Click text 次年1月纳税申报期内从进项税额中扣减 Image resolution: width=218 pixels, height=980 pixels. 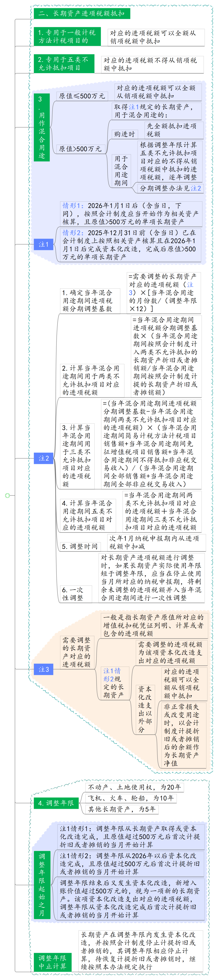click(x=156, y=542)
